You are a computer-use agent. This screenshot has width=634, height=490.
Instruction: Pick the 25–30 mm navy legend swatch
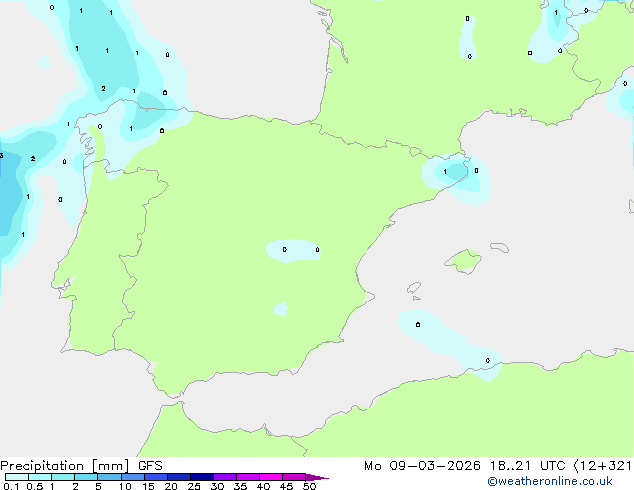(x=202, y=477)
